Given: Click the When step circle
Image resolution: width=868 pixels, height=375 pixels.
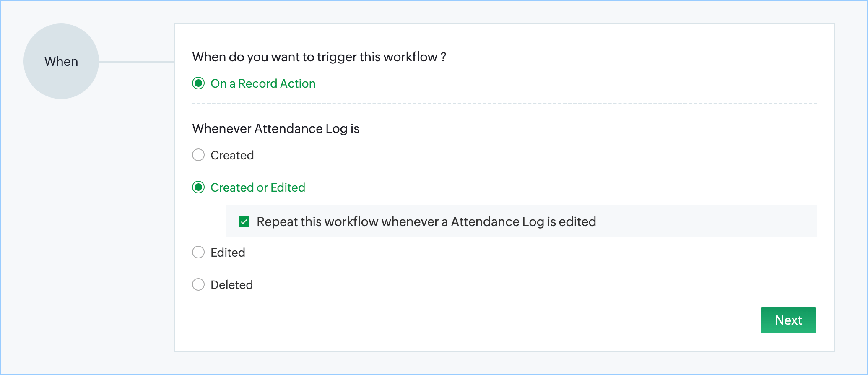Looking at the screenshot, I should [61, 61].
